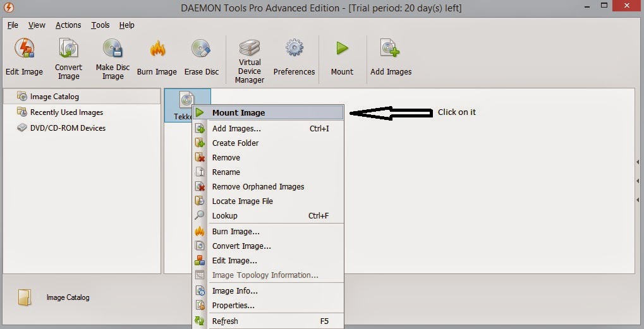Open the Tools menu
The image size is (644, 329).
pos(100,25)
